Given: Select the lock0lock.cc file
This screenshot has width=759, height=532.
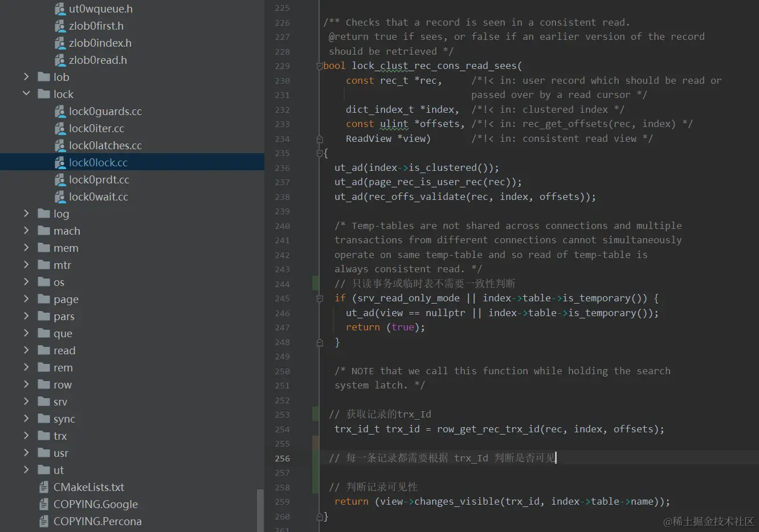Looking at the screenshot, I should (x=132, y=162).
